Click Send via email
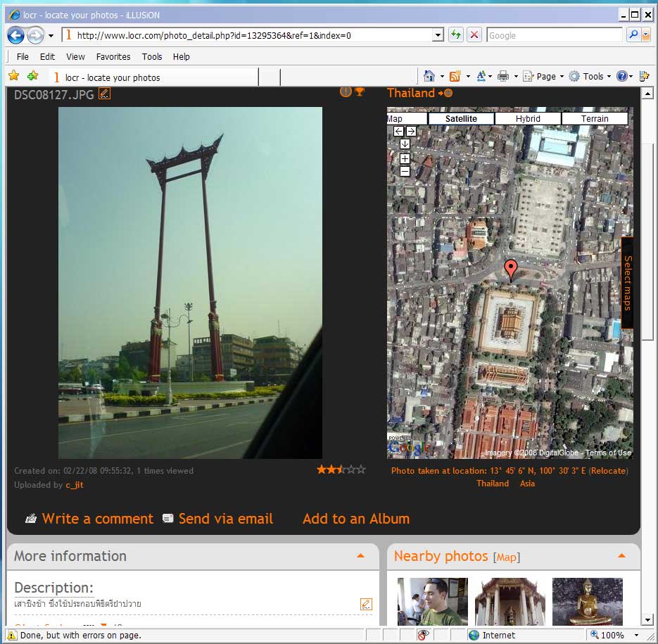Screen dimensions: 658x644 coord(226,519)
